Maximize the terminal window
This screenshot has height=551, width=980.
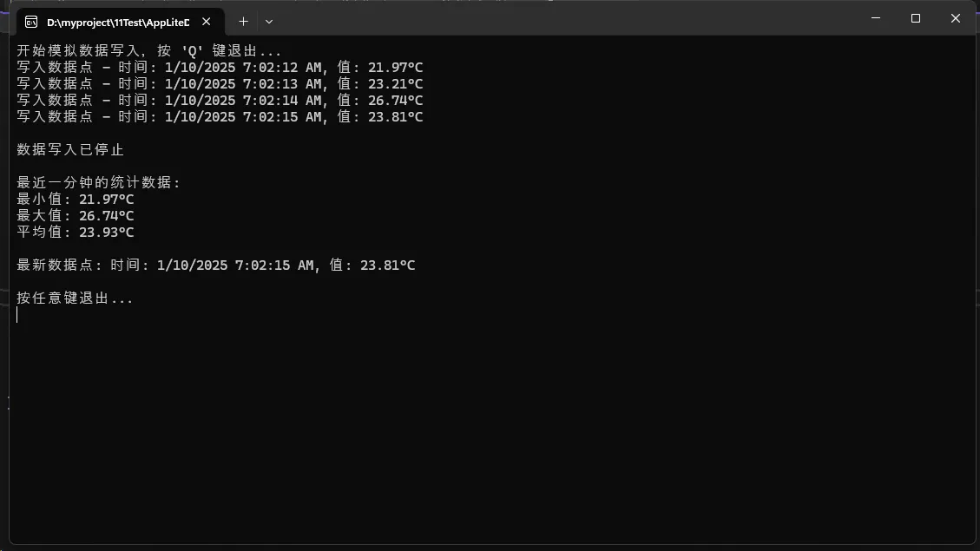coord(915,18)
